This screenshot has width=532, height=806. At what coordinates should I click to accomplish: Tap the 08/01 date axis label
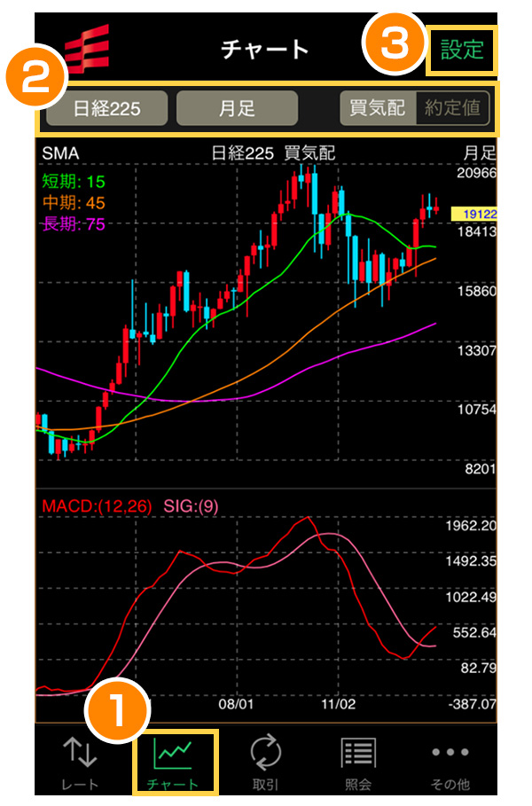pyautogui.click(x=236, y=704)
